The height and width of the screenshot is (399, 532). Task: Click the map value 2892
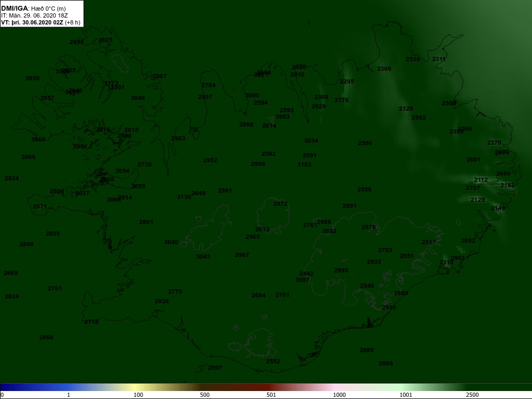(x=468, y=240)
